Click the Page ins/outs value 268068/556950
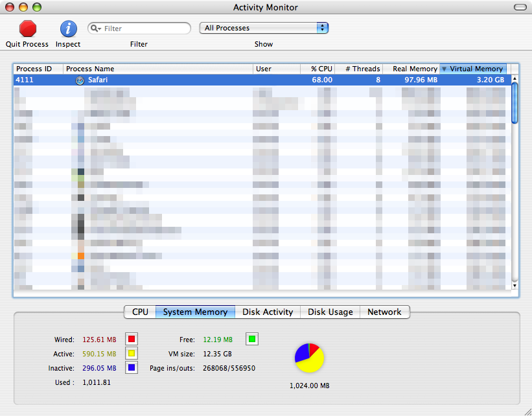The height and width of the screenshot is (416, 532). coord(229,368)
